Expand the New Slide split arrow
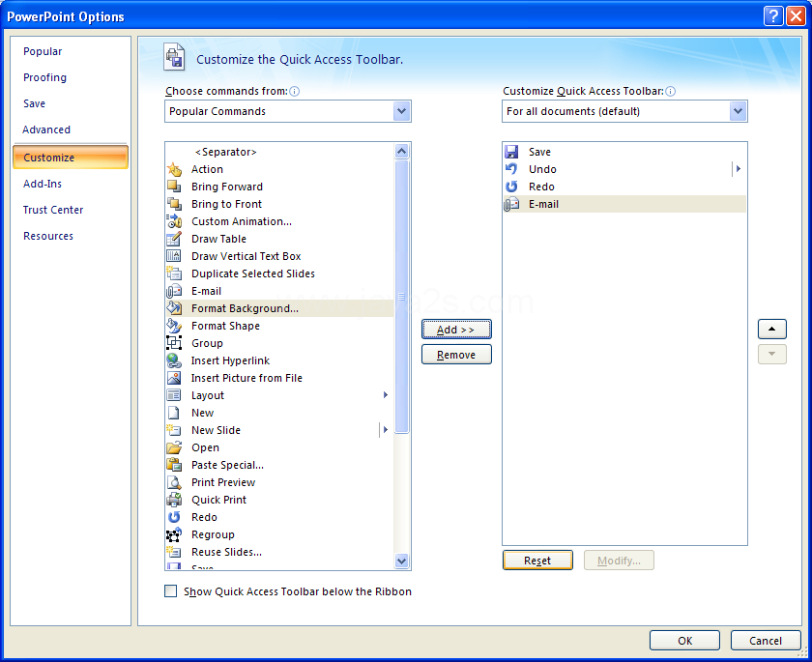Viewport: 812px width, 662px height. tap(386, 430)
